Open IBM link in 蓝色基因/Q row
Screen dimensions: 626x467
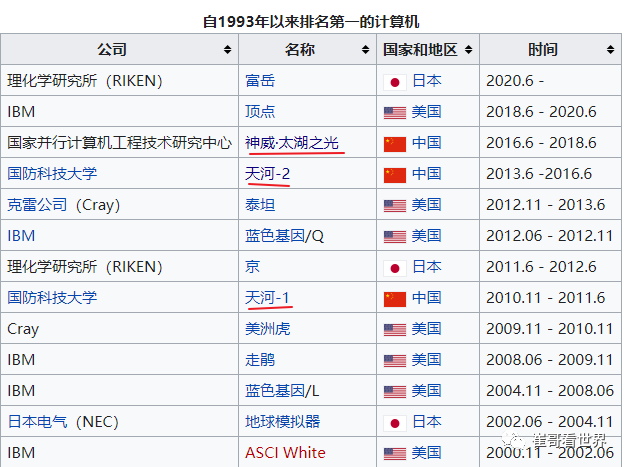(x=21, y=235)
